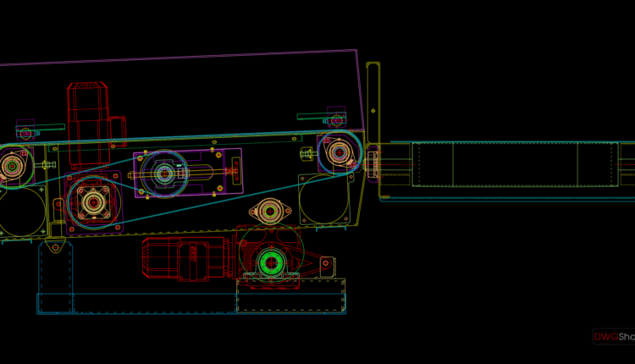Select the purple rectangular belt tensioner plate
Image resolution: width=635 pixels, height=364 pixels.
[188, 174]
